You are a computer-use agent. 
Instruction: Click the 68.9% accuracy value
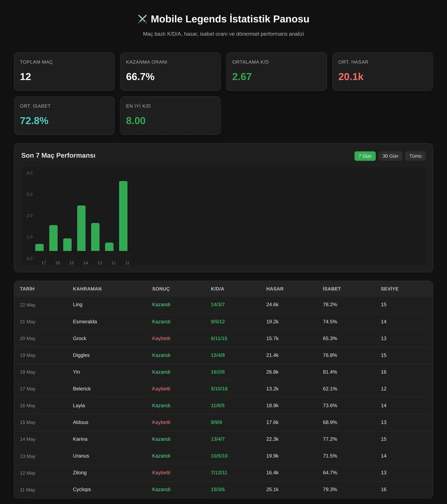coord(330,422)
